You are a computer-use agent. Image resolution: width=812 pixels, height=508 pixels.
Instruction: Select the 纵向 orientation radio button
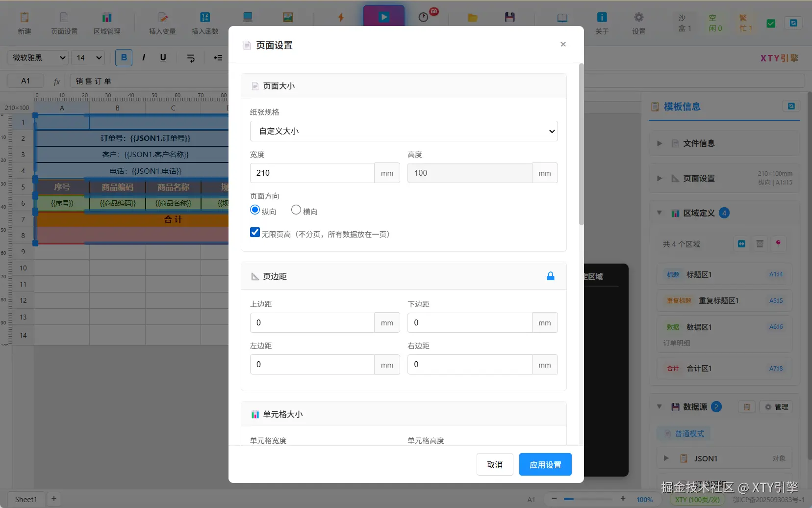(255, 210)
